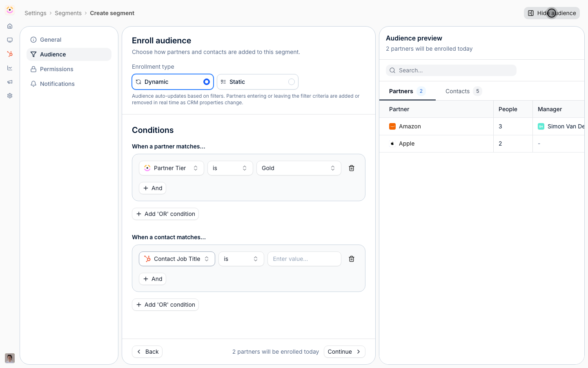The image size is (588, 368).
Task: Open the Partner Tier property dropdown
Action: click(x=171, y=168)
